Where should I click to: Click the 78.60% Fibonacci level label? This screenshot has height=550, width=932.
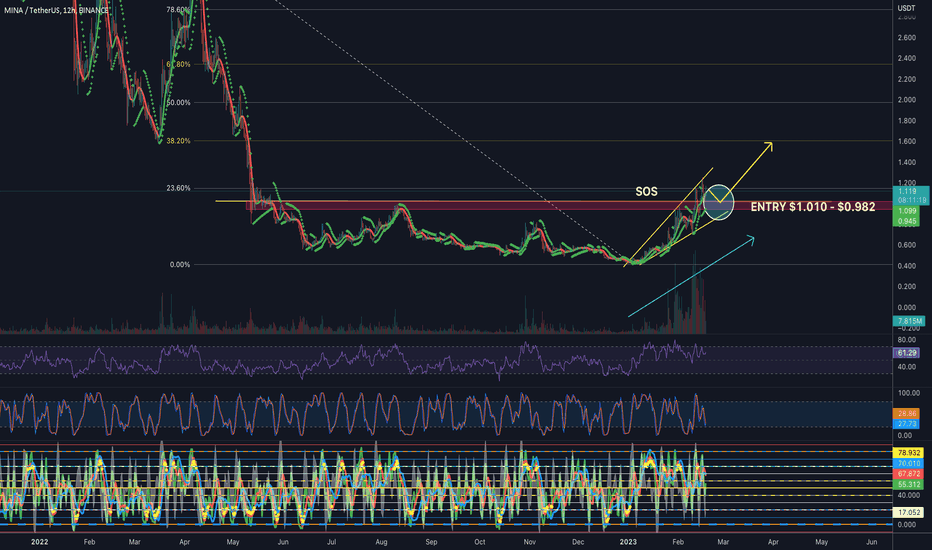pyautogui.click(x=178, y=10)
